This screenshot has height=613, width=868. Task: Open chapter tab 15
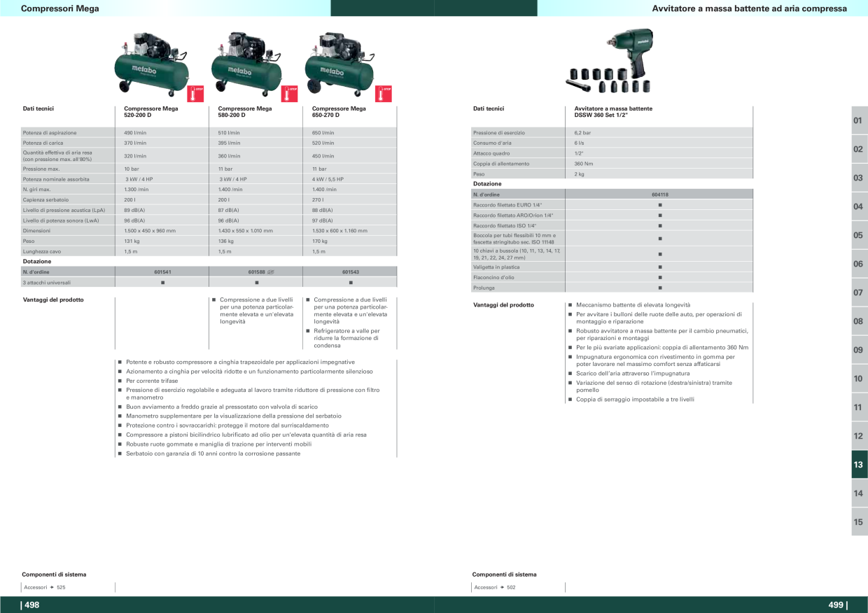point(859,522)
